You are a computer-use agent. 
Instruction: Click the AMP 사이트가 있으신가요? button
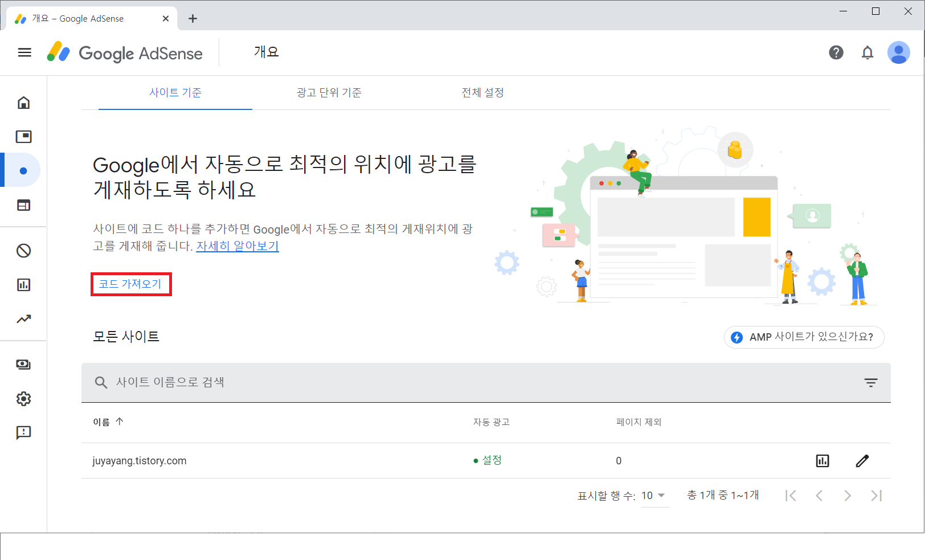coord(804,337)
